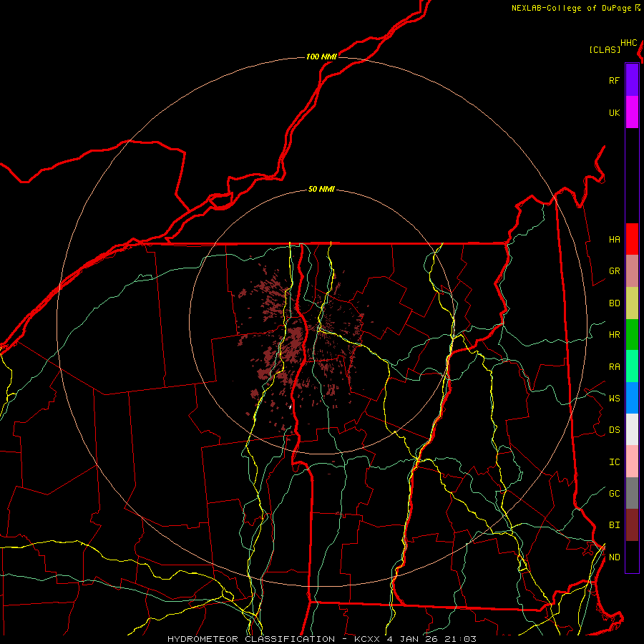Click the 50 NMI range ring label
Screen dimensions: 644x644
(x=321, y=190)
